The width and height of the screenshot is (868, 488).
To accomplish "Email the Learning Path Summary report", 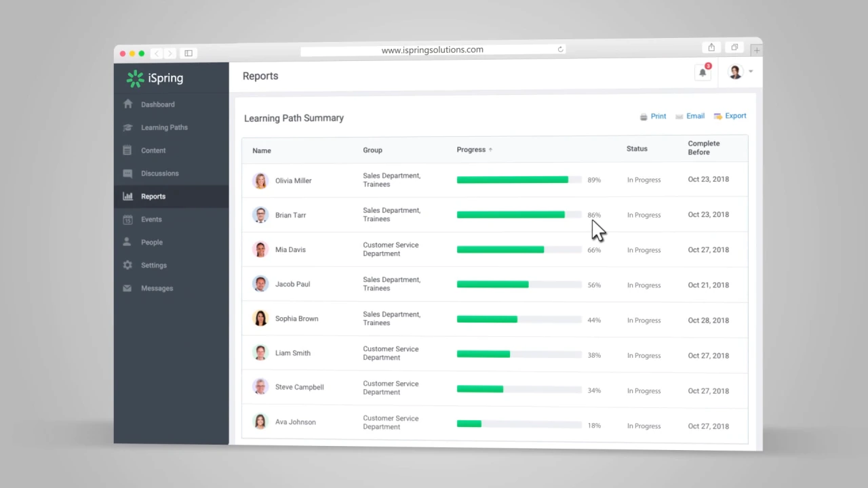I will [x=690, y=117].
